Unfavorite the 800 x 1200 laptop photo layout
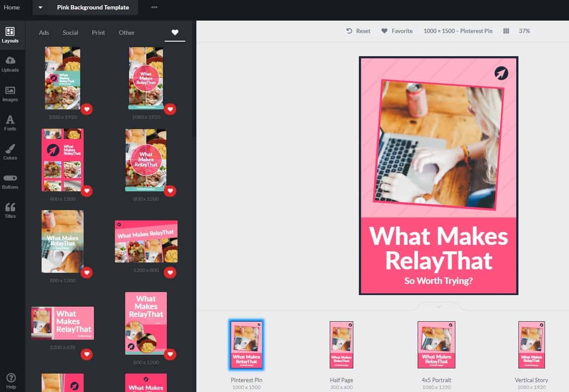This screenshot has width=569, height=392. (x=87, y=272)
